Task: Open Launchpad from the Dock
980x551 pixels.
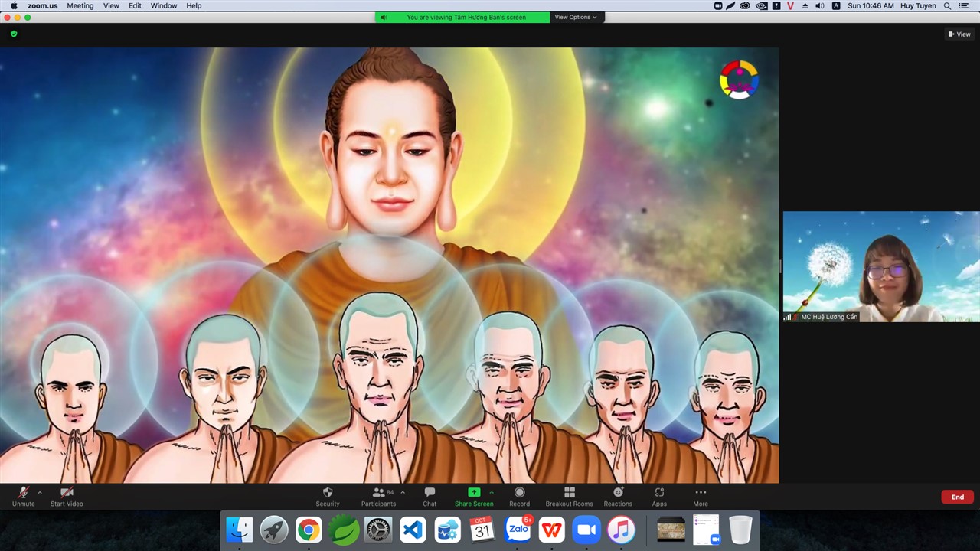Action: click(274, 530)
